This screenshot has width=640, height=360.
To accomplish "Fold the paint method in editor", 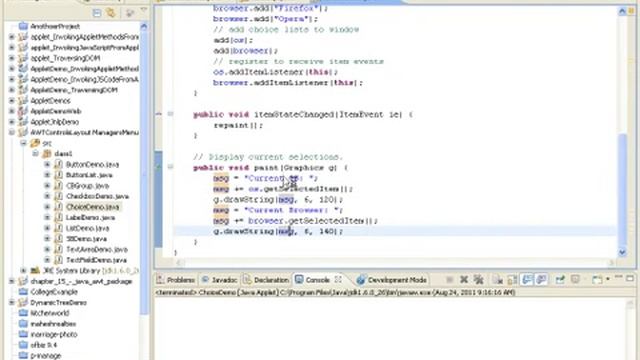I will pyautogui.click(x=171, y=167).
